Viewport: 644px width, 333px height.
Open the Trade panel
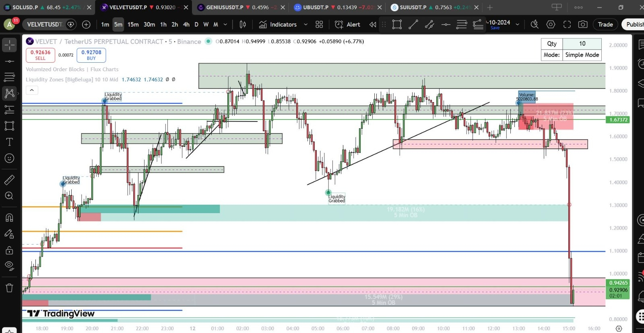[605, 25]
